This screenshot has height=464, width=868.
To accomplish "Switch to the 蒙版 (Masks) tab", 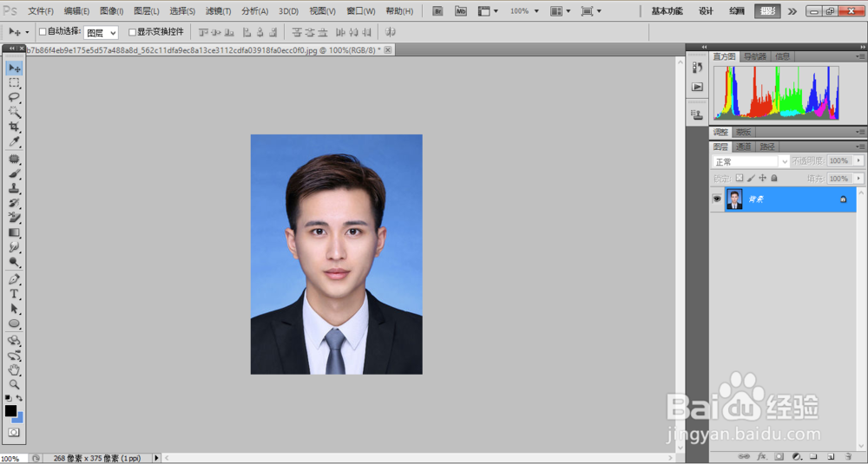I will 744,132.
